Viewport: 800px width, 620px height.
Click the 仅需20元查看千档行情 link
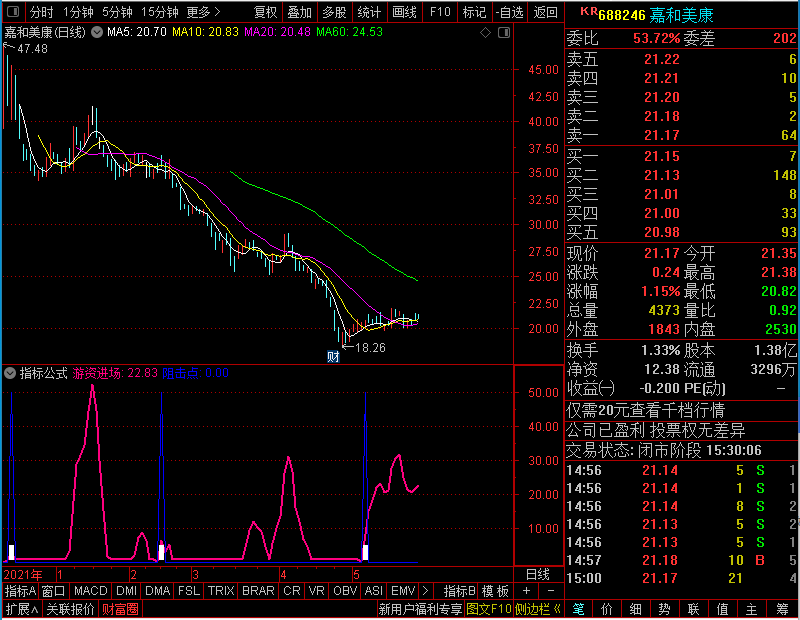[x=645, y=410]
